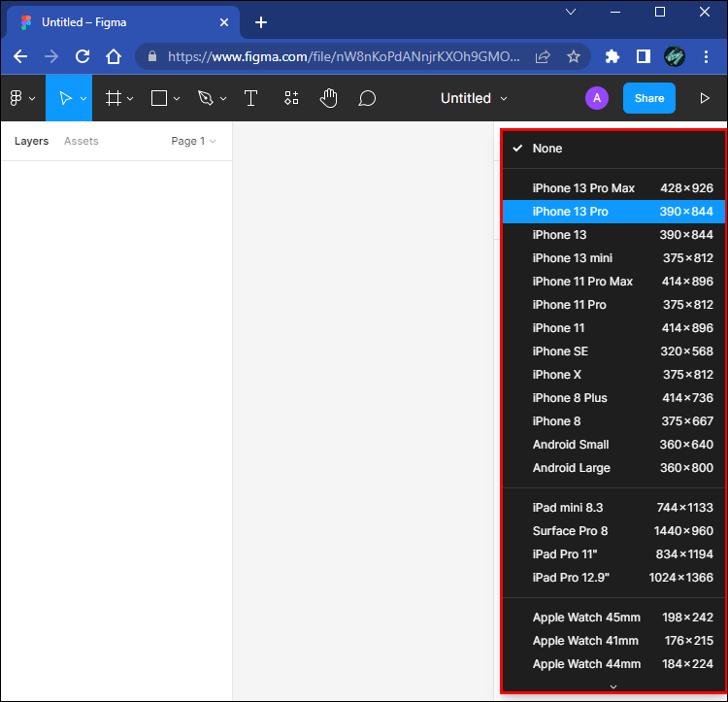The image size is (728, 702).
Task: Select the Move tool
Action: [x=65, y=98]
